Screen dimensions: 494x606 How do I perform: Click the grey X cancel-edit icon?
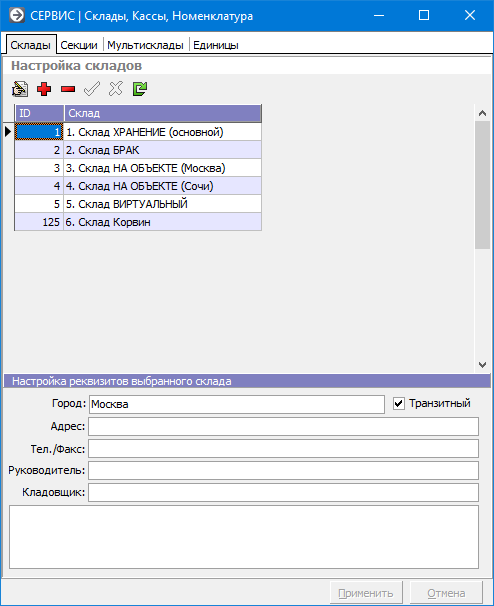(116, 89)
